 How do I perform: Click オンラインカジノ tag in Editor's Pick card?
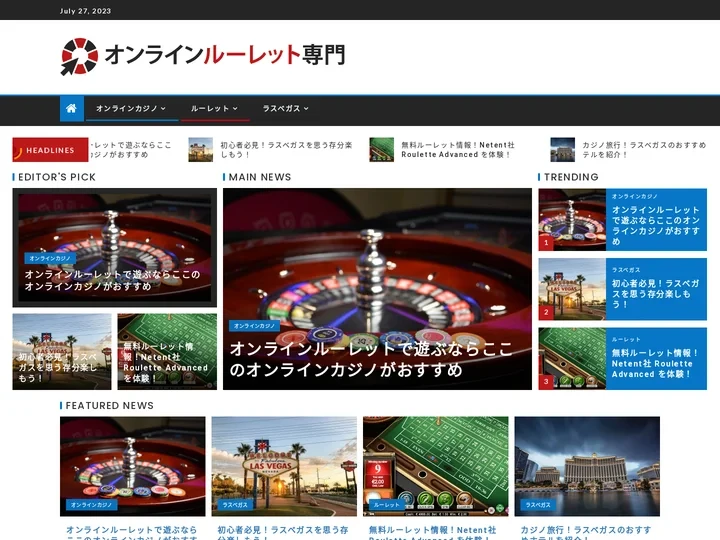(x=50, y=259)
